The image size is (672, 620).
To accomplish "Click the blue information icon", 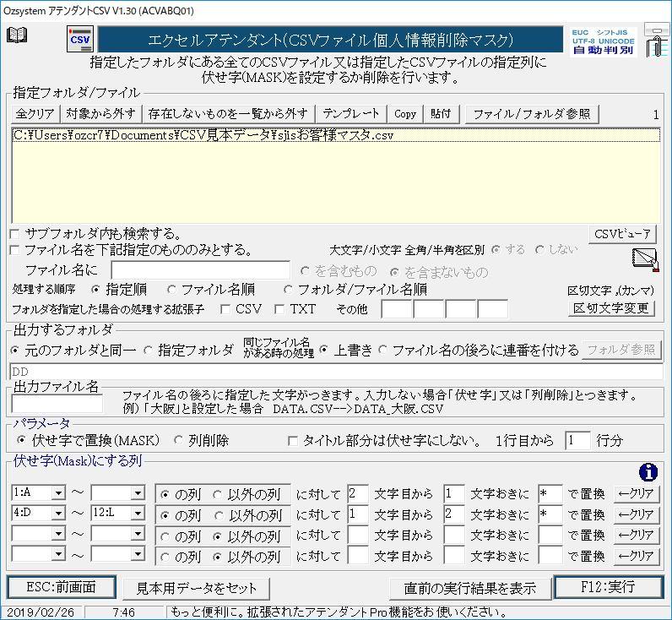I will 648,472.
